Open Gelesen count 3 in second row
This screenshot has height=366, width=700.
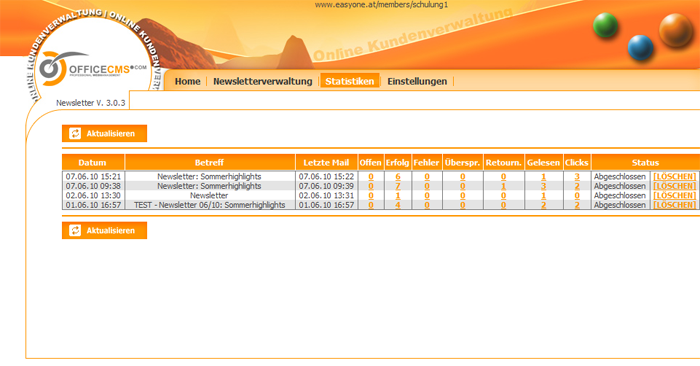click(x=543, y=186)
